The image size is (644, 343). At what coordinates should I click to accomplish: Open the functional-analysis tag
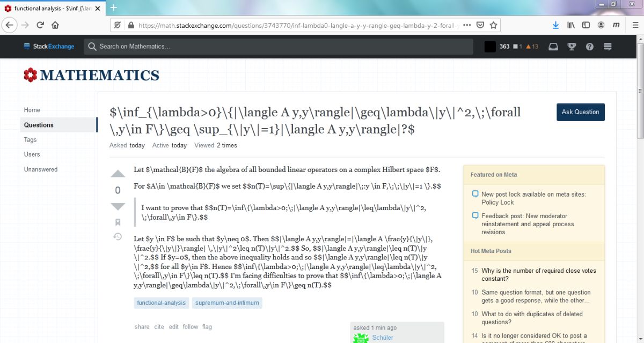(161, 303)
